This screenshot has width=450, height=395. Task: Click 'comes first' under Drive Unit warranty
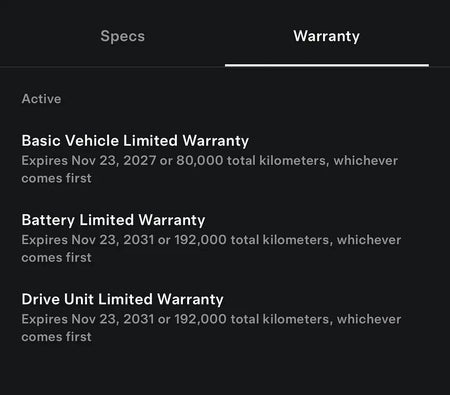point(56,337)
